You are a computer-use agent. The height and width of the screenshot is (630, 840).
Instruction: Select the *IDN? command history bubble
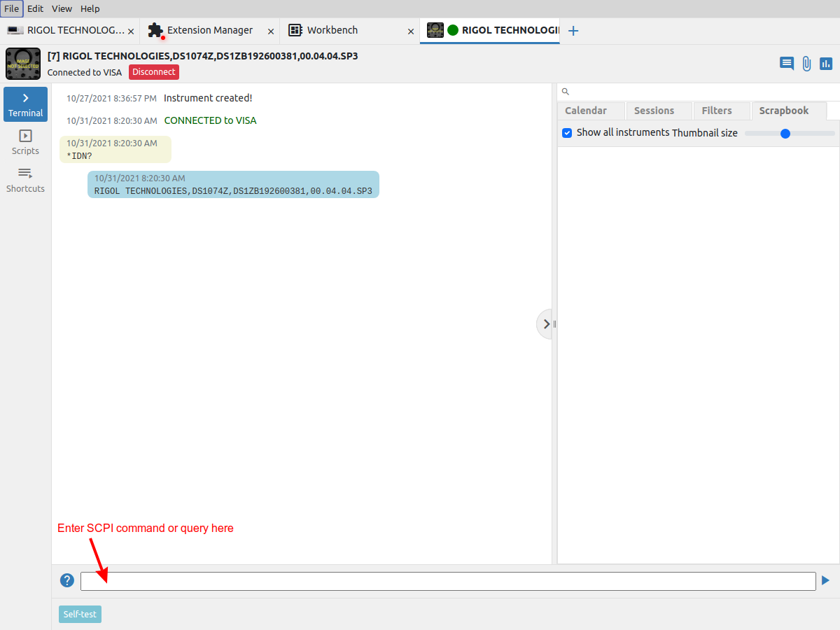[x=115, y=149]
